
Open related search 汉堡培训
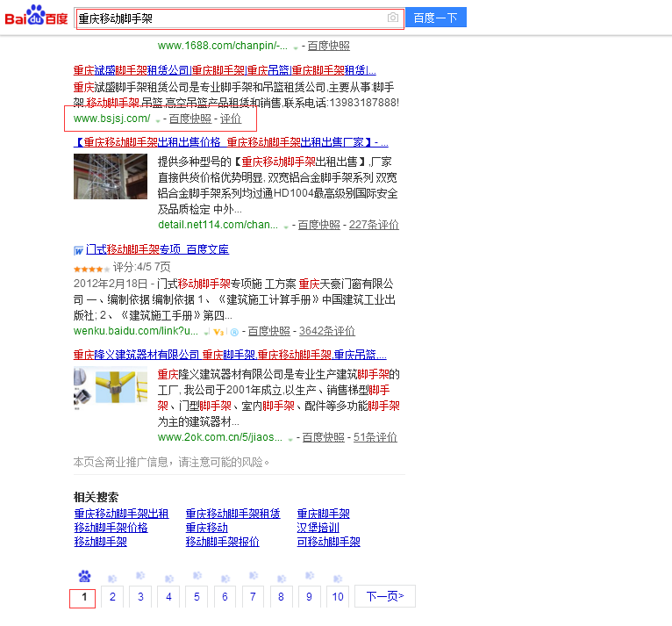coord(318,528)
